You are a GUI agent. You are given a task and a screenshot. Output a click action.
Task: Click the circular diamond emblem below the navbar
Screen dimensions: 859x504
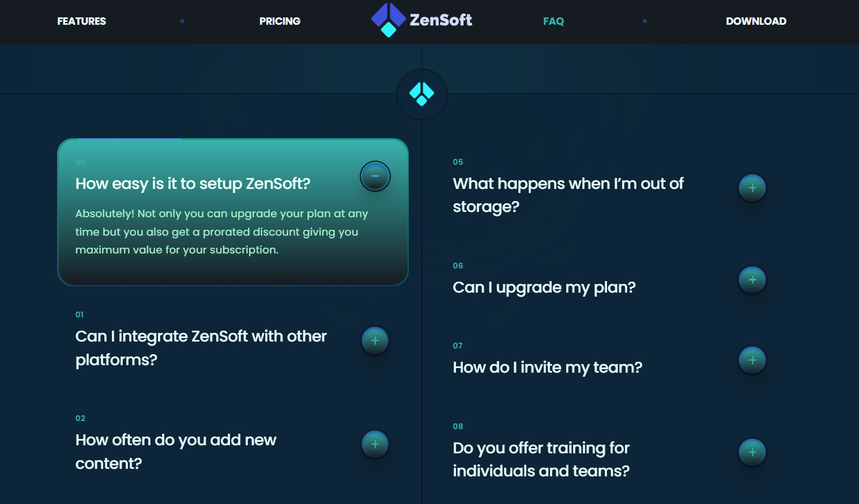pyautogui.click(x=421, y=94)
